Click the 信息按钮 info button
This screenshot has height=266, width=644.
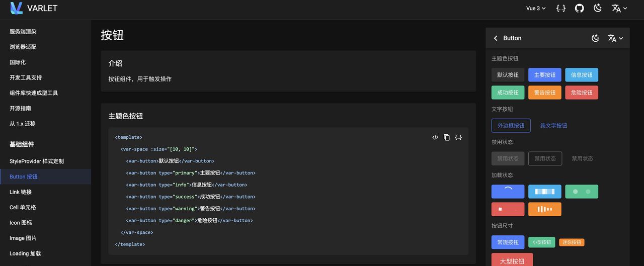[x=582, y=75]
